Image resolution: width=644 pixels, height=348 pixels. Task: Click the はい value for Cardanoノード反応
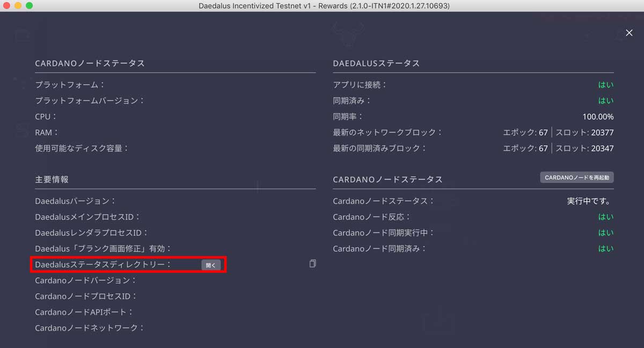coord(606,217)
